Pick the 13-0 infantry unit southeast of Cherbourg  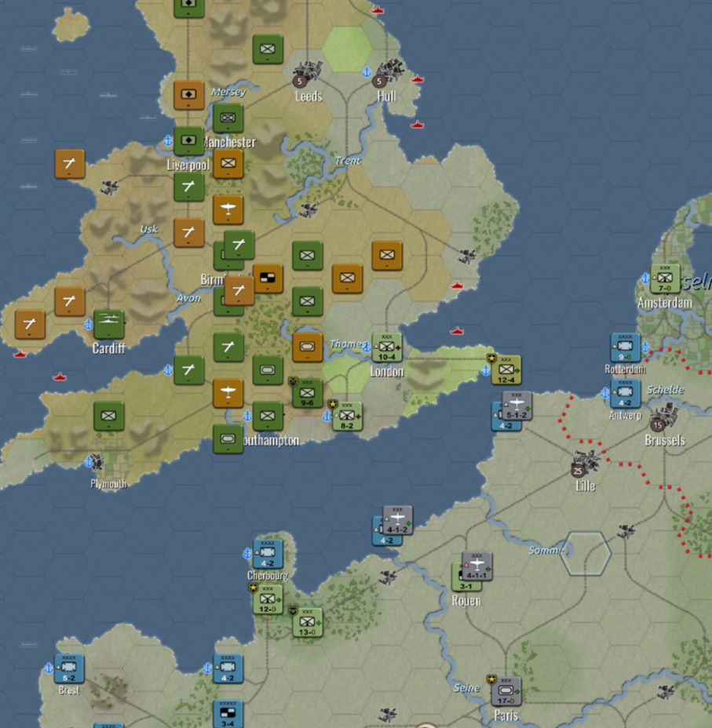point(308,623)
